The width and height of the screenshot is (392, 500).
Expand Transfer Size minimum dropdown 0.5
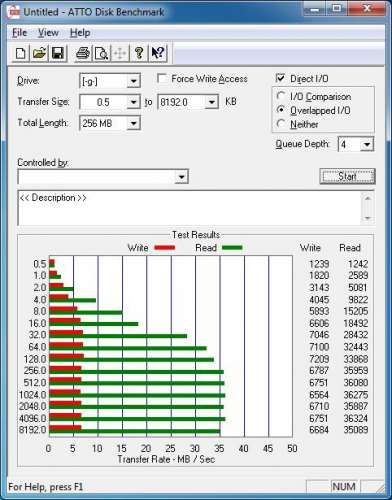(x=133, y=102)
